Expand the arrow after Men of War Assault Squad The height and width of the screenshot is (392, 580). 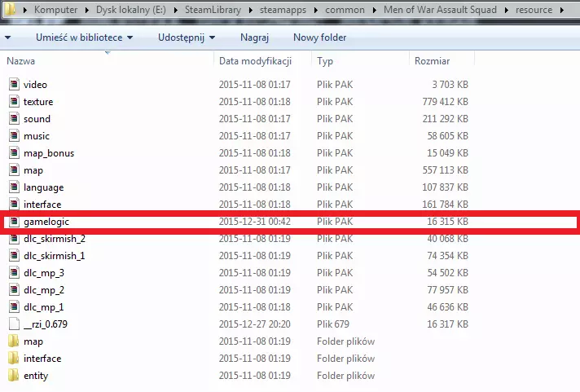coord(507,10)
